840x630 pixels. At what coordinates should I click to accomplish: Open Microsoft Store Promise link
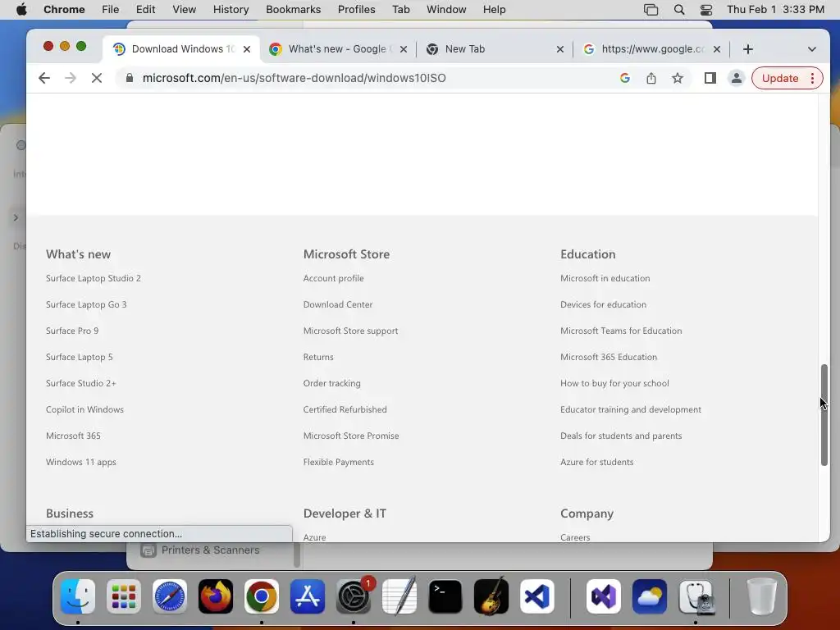351,436
